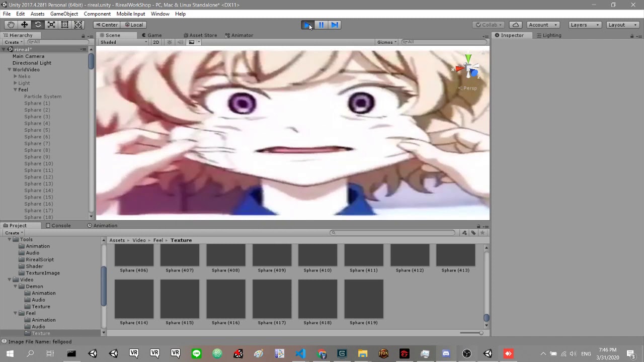
Task: Open the Project Create dropdown
Action: tap(14, 233)
